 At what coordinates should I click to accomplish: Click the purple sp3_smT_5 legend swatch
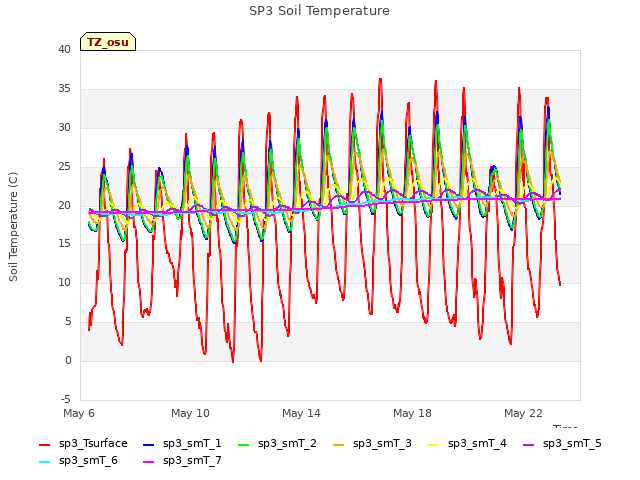529,444
